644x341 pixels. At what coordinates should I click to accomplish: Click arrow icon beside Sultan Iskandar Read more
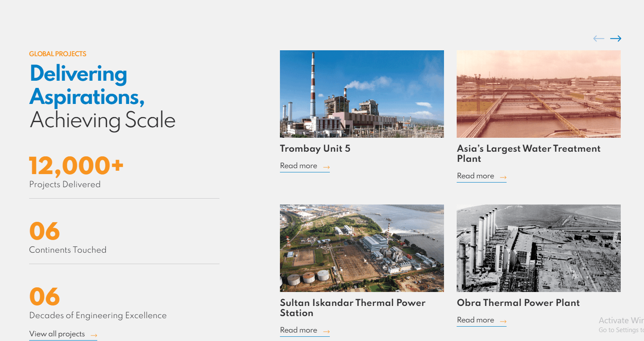(326, 332)
